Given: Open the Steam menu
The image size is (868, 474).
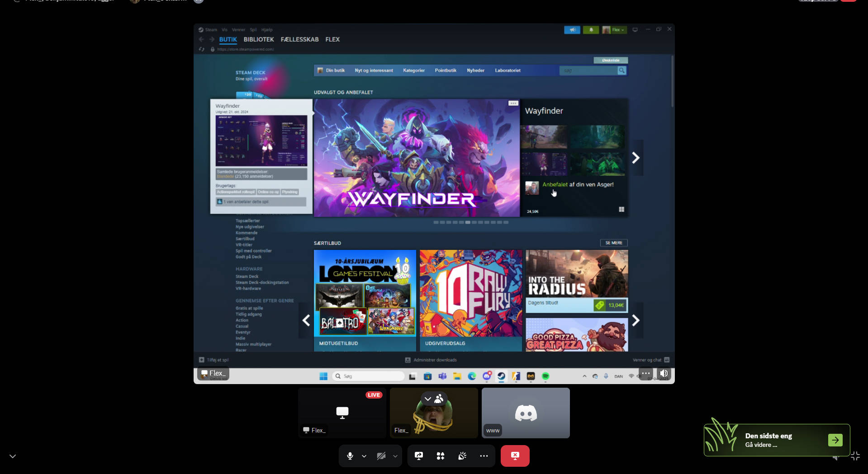Looking at the screenshot, I should [211, 30].
